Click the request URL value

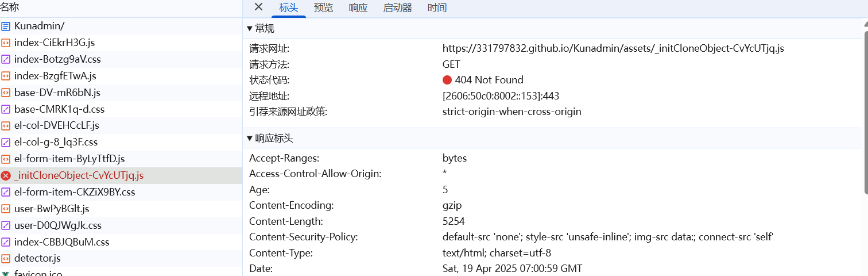point(613,48)
